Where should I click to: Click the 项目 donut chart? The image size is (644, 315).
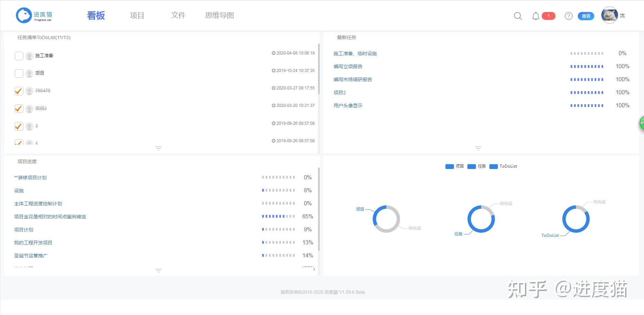pyautogui.click(x=386, y=219)
